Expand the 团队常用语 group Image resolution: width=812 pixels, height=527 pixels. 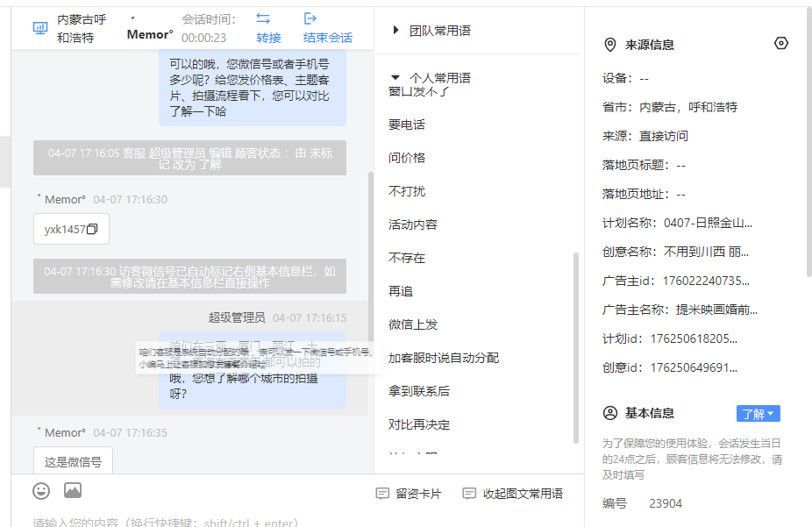coord(395,30)
